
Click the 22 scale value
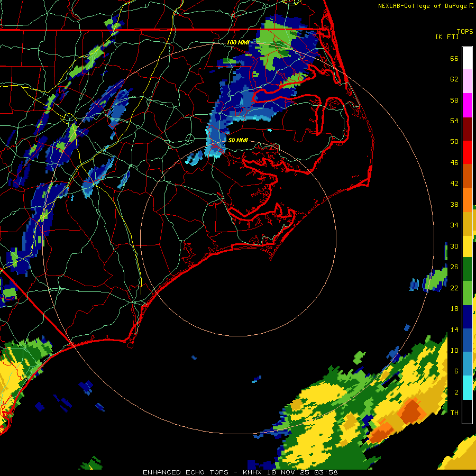click(454, 288)
